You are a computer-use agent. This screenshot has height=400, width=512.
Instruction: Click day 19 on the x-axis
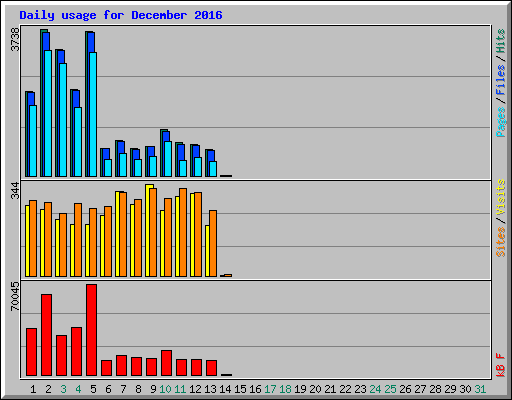300,389
